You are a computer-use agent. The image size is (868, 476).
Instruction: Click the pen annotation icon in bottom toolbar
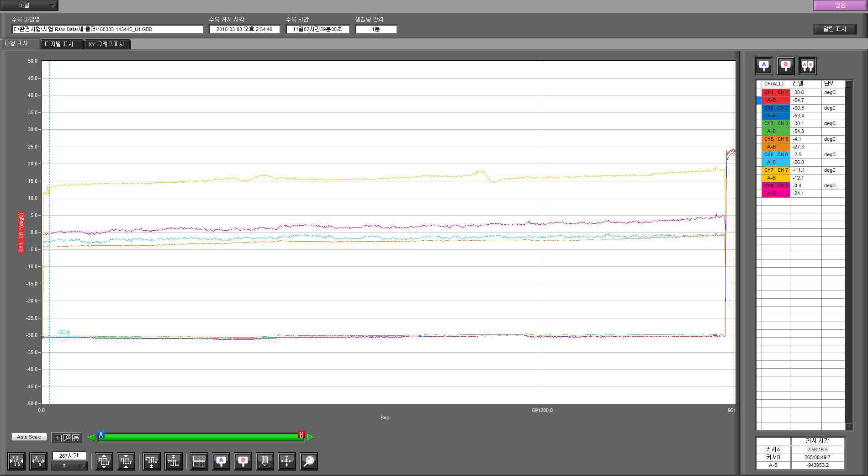pyautogui.click(x=265, y=461)
